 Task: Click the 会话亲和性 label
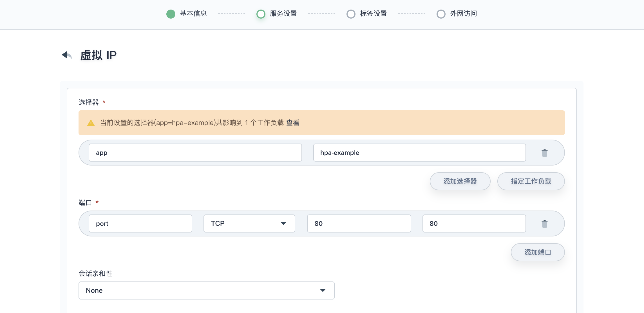pyautogui.click(x=95, y=274)
